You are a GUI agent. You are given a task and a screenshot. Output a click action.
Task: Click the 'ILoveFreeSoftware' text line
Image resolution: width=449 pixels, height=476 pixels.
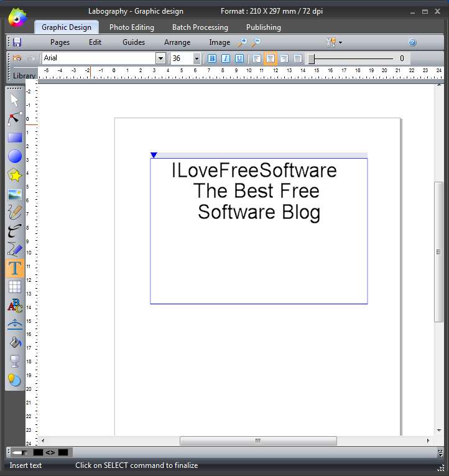pos(254,170)
